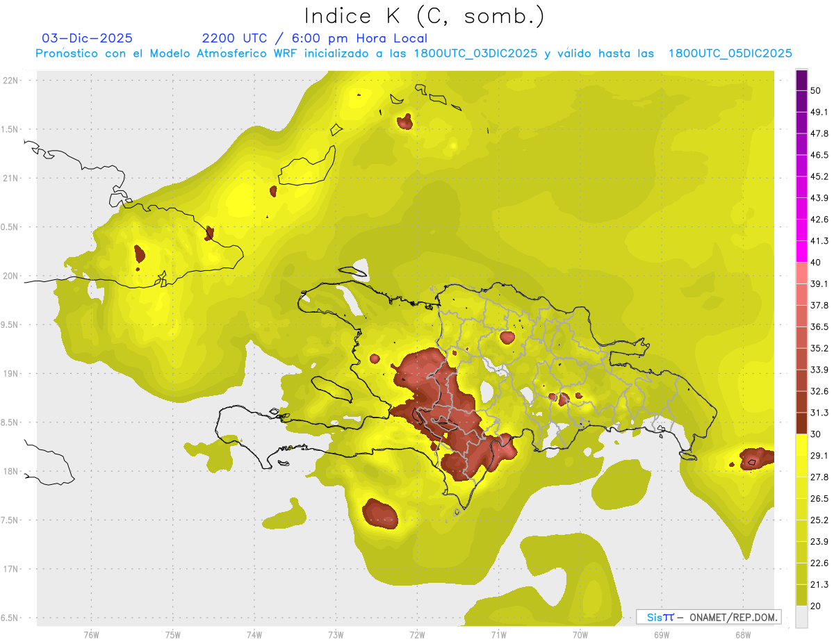
Task: Click the longitude label "69W"
Action: (x=662, y=635)
